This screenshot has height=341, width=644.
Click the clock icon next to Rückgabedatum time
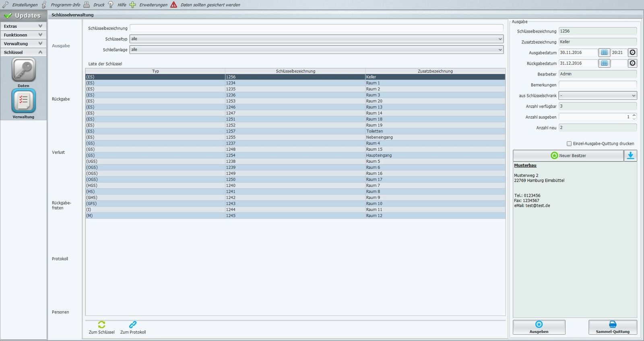pyautogui.click(x=633, y=63)
